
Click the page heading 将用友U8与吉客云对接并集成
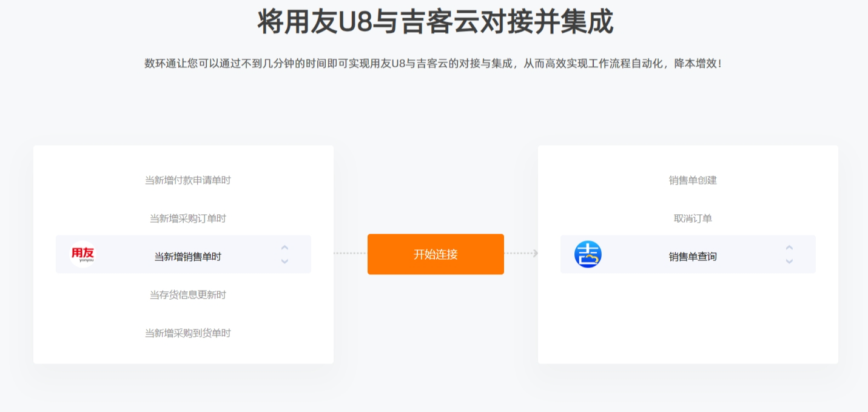tap(435, 22)
